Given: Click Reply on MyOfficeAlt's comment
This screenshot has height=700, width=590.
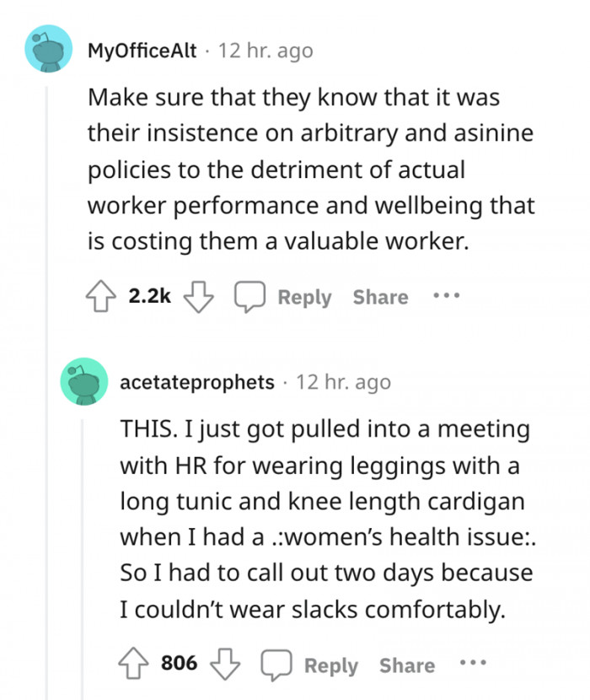Looking at the screenshot, I should click(305, 296).
